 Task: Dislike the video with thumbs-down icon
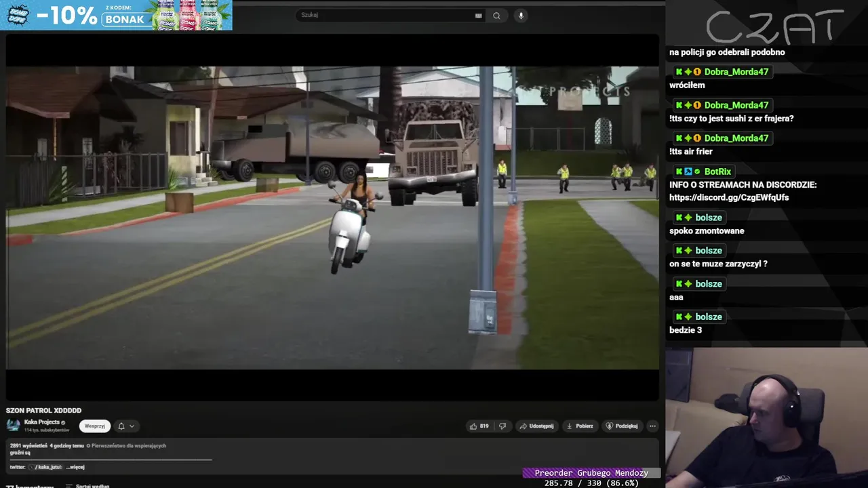click(502, 426)
